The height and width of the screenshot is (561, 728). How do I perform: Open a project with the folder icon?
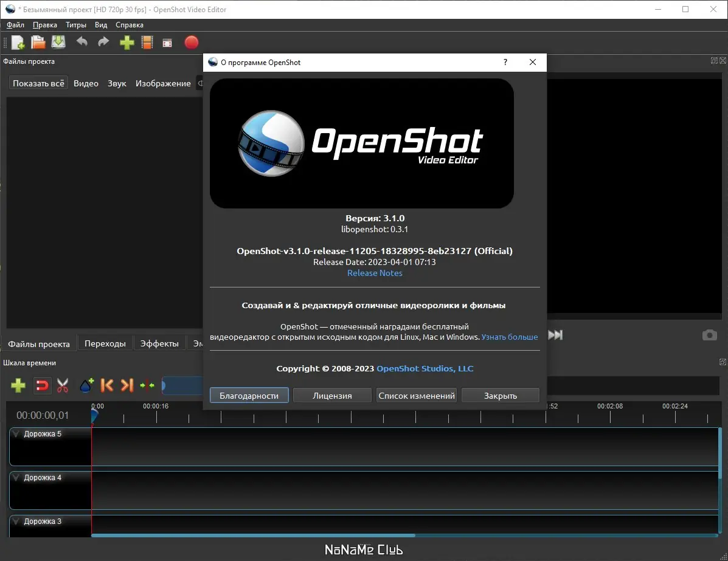38,42
